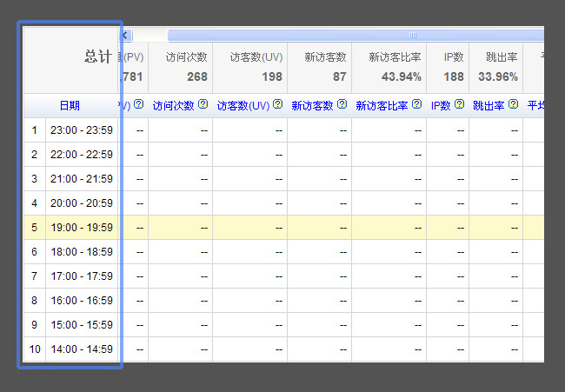
Task: Sort by 新访客比率 column header link
Action: (x=382, y=105)
